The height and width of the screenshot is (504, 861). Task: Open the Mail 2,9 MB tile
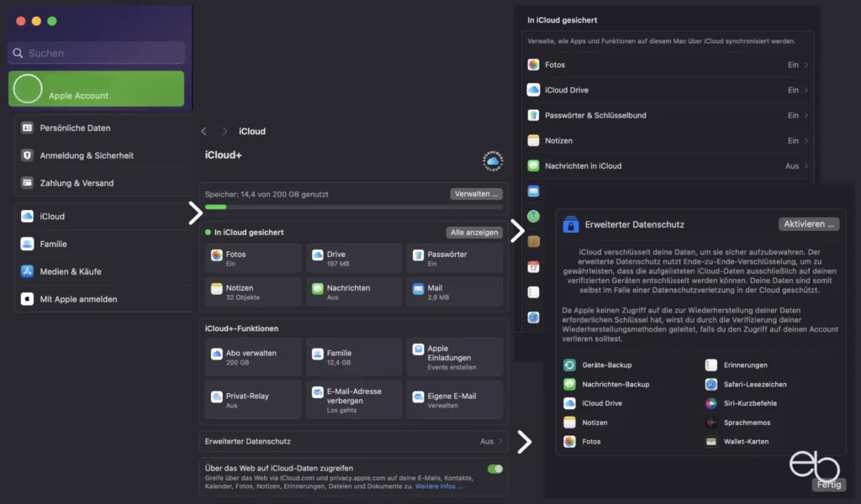coord(455,291)
